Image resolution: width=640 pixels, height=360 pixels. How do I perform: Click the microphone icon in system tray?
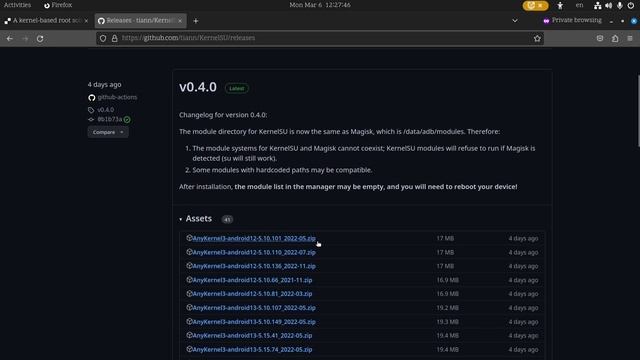(x=620, y=5)
